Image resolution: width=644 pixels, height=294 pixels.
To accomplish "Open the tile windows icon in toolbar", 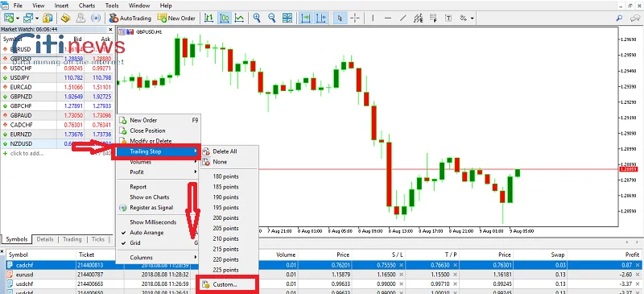I will 287,18.
